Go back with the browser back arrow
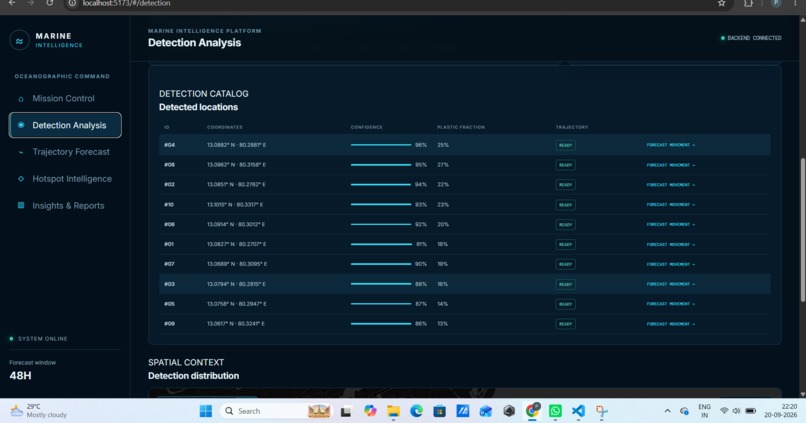 pos(12,3)
